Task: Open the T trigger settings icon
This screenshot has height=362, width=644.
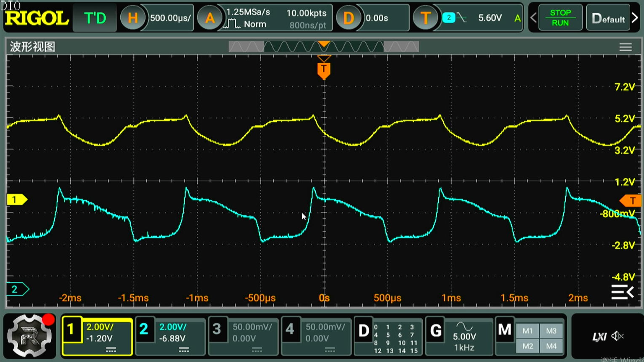Action: coord(425,18)
